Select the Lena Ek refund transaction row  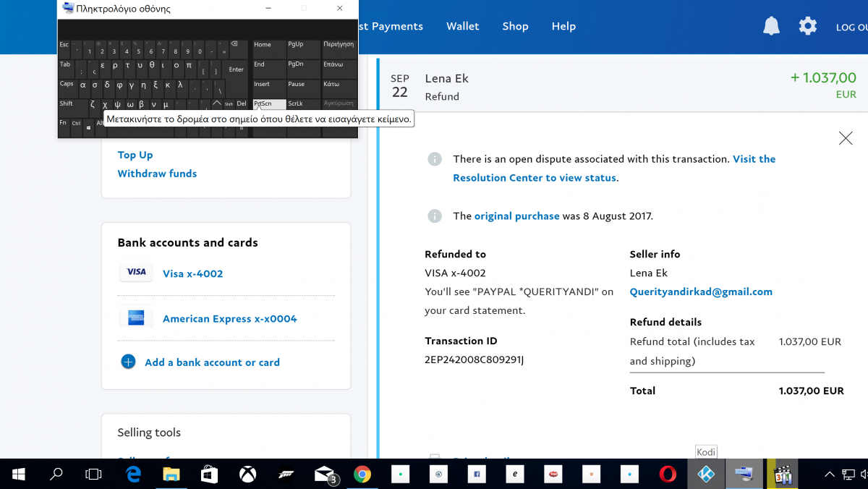point(623,85)
